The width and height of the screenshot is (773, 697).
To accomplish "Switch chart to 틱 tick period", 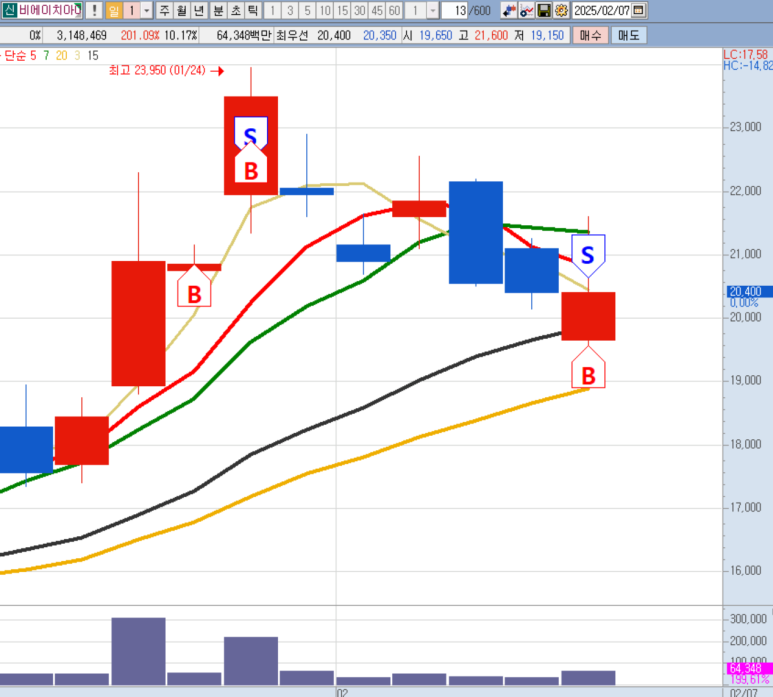I will coord(252,10).
